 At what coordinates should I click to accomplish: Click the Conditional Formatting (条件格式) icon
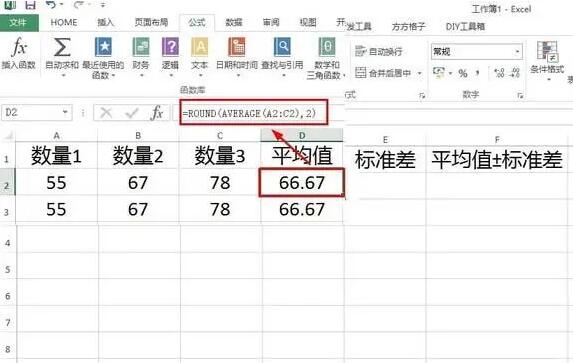[x=547, y=51]
